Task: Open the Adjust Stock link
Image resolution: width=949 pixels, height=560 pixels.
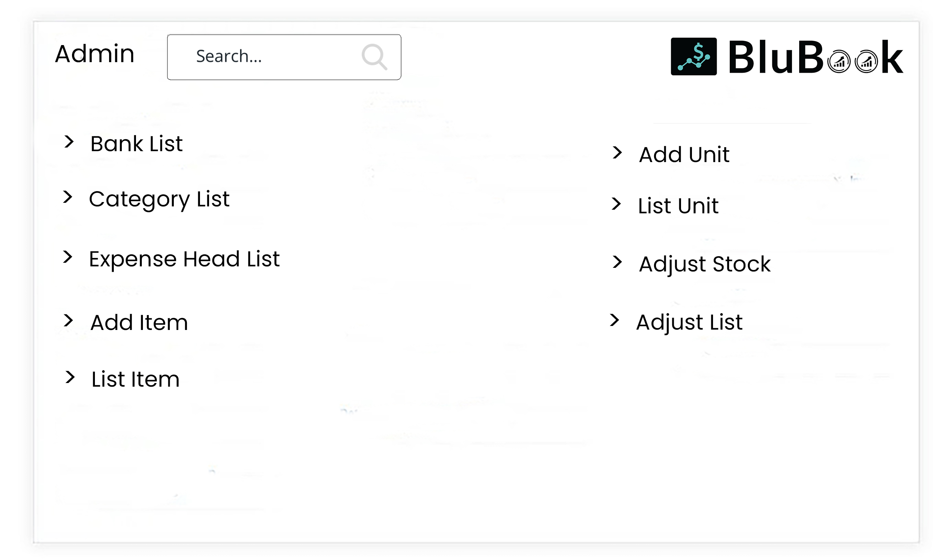Action: tap(704, 264)
